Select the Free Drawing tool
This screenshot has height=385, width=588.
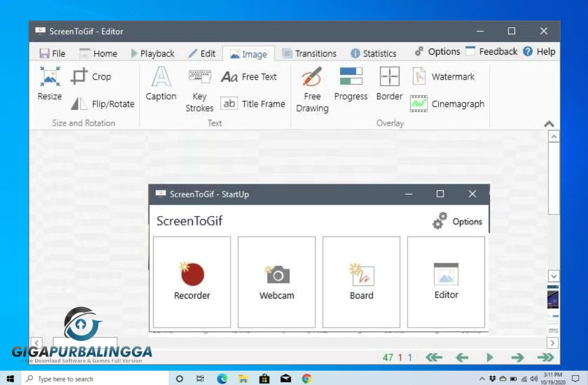(312, 90)
